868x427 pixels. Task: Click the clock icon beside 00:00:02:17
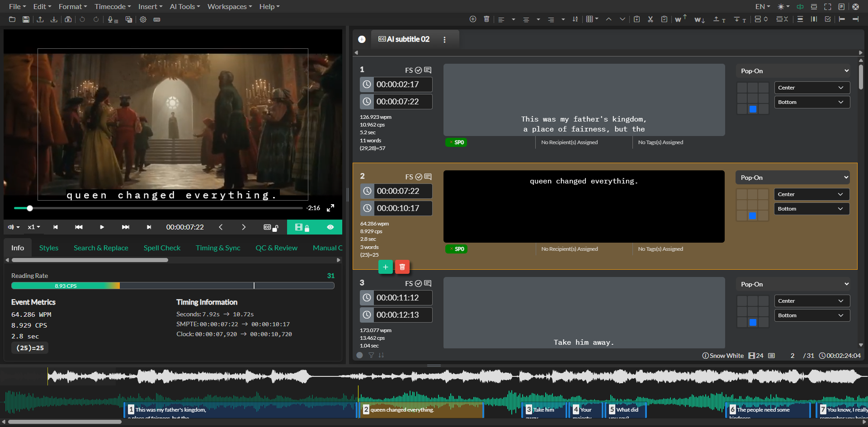(x=367, y=84)
